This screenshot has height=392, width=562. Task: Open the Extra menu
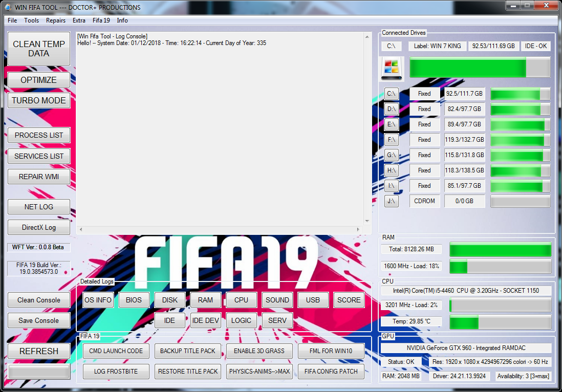click(x=79, y=20)
